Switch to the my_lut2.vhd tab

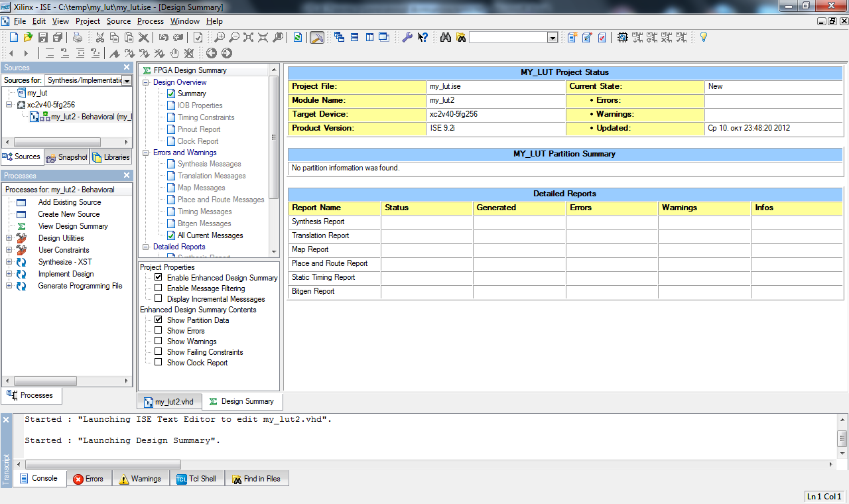coord(169,402)
